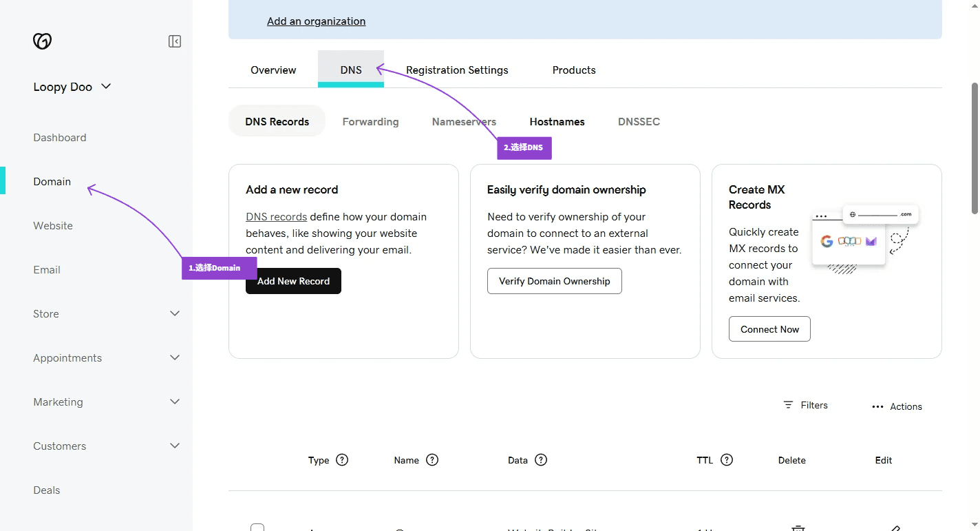The width and height of the screenshot is (980, 531).
Task: Select the Nameservers sub-tab
Action: [464, 122]
